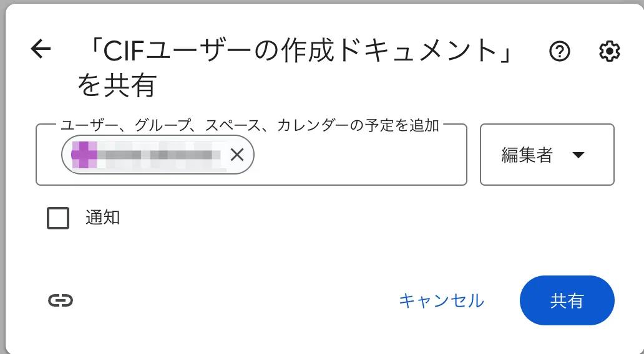Click the ユーザー、グループ、スペース field label
Viewport: 644px width, 354px height.
tap(156, 125)
